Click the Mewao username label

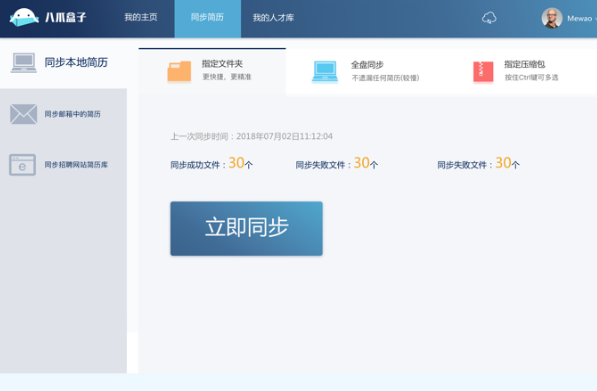(579, 18)
